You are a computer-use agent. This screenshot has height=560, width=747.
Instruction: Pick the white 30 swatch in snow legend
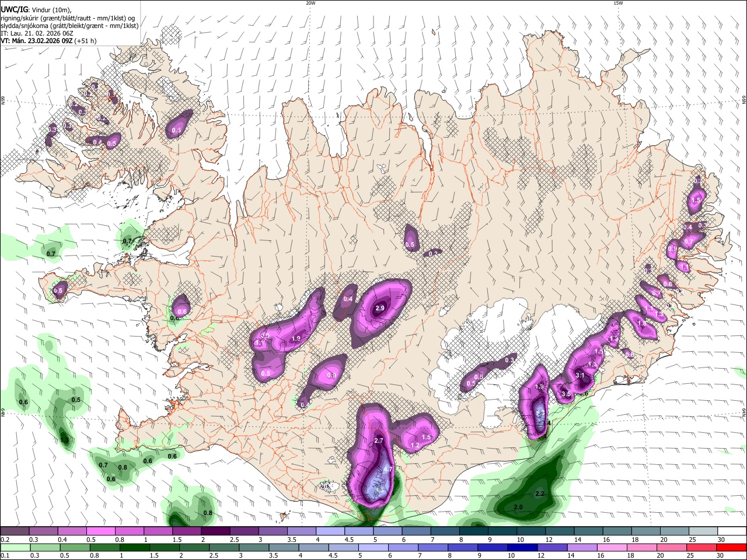(x=732, y=531)
